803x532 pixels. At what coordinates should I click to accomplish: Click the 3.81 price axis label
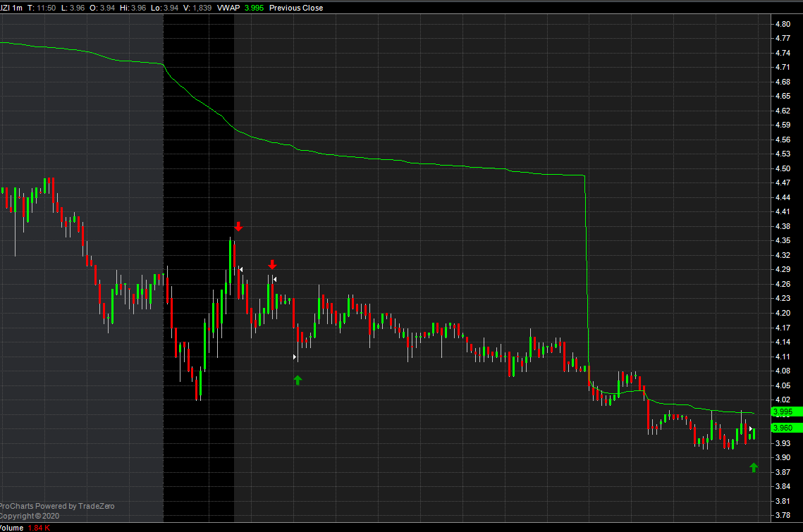pyautogui.click(x=783, y=501)
